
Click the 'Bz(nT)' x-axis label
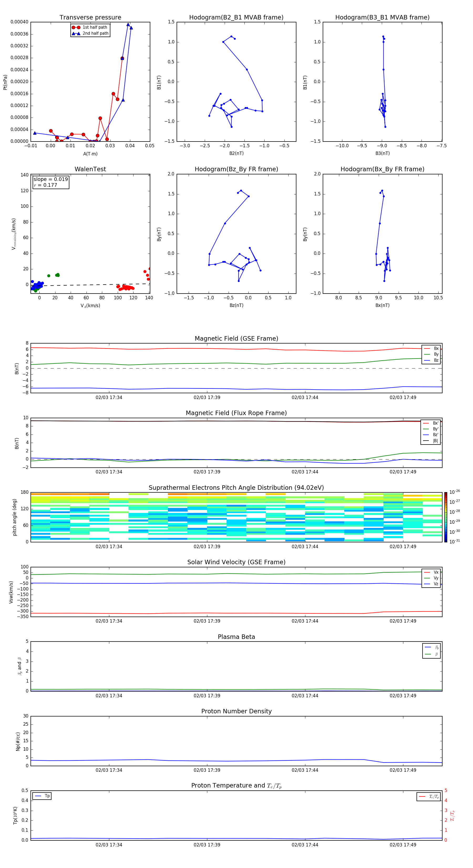coord(236,305)
